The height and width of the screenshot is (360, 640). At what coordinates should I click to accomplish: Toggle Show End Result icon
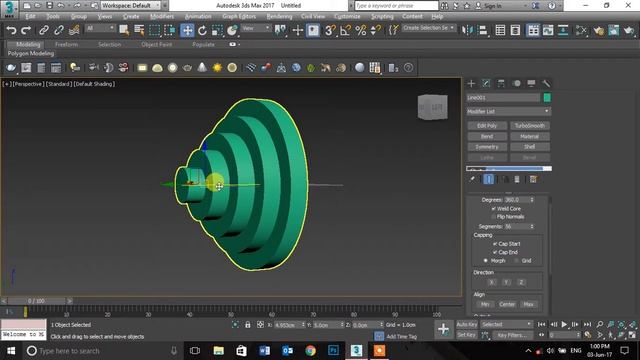tap(489, 179)
